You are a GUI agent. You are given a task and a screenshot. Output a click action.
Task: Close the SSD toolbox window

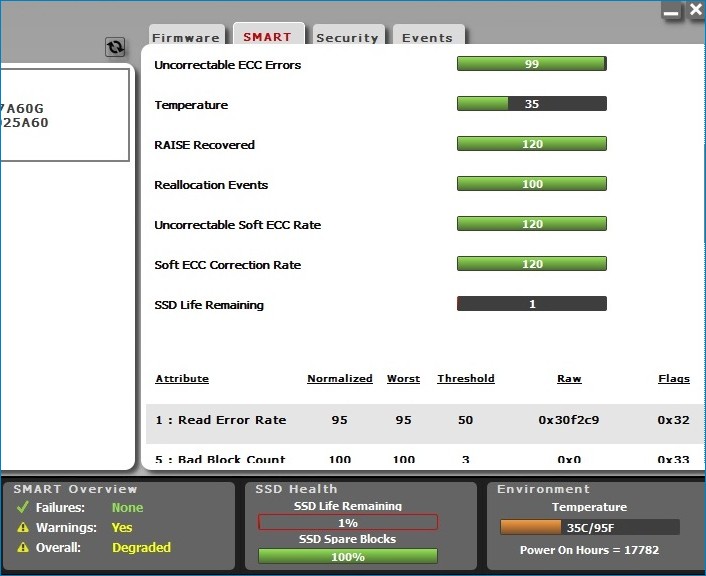point(695,10)
